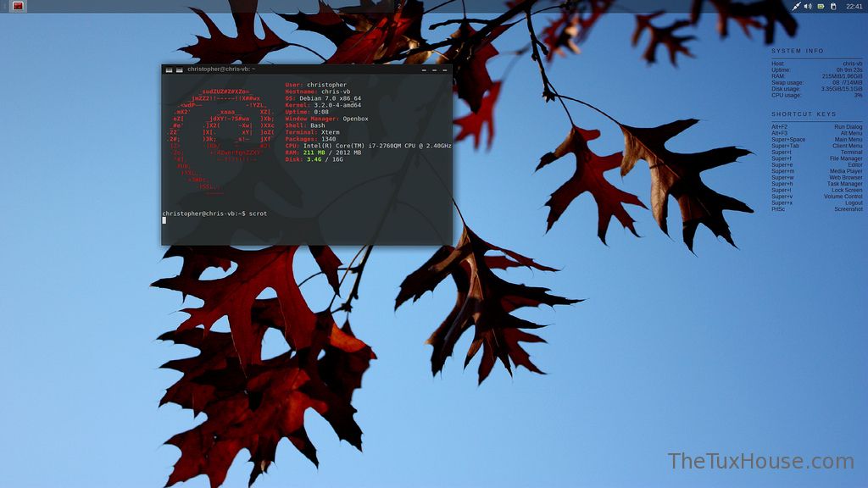Click the 'Uptime: 0h 9m 23s' system info row
This screenshot has width=868, height=488.
(x=817, y=70)
